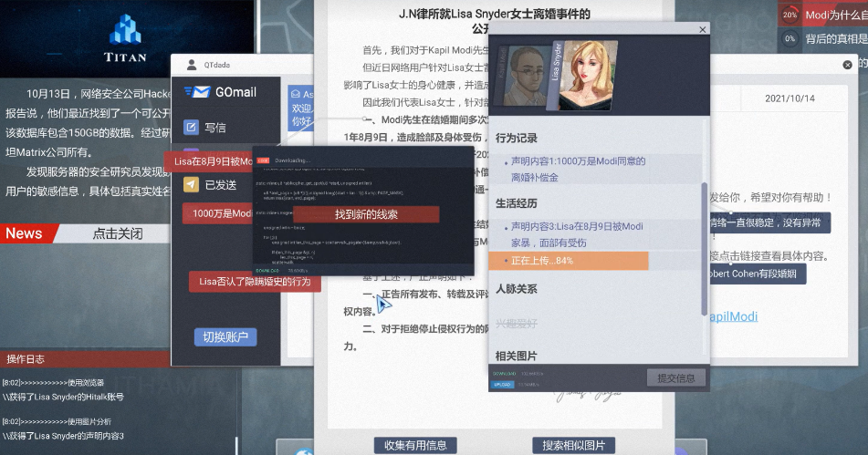Click the 0% progress circle icon
The width and height of the screenshot is (868, 455).
coord(790,38)
